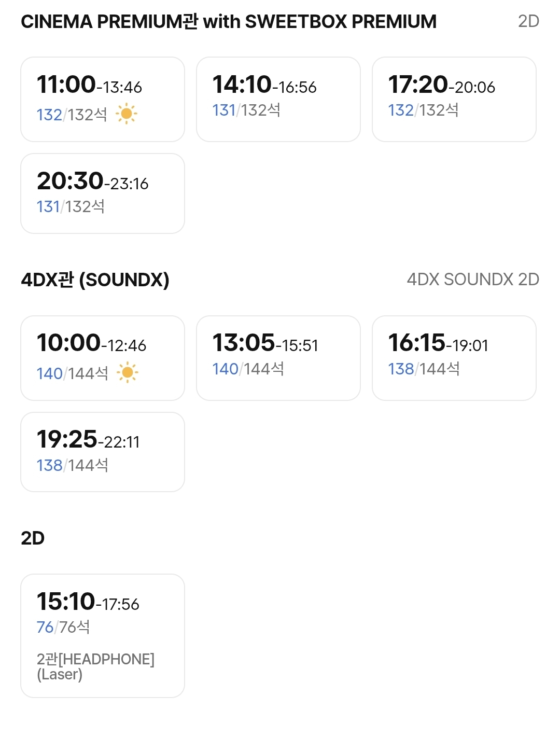The height and width of the screenshot is (752, 560).
Task: Click the 4DX관 (SOUNDX) section heading
Action: pyautogui.click(x=95, y=280)
